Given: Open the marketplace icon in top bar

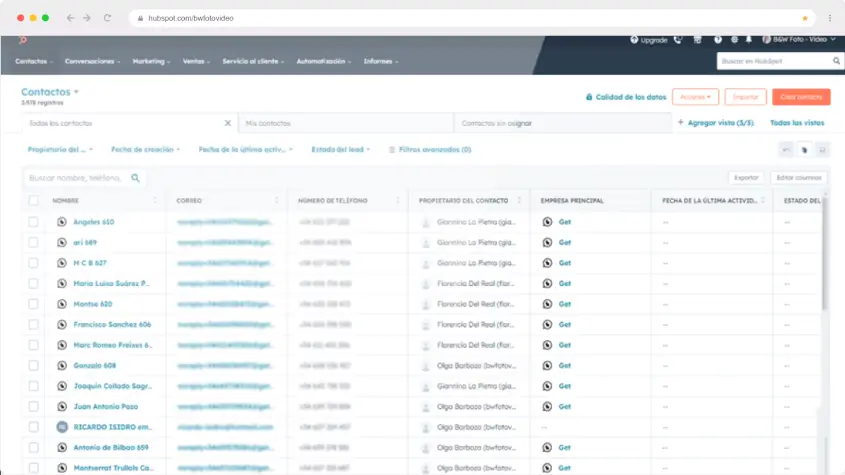Looking at the screenshot, I should 698,40.
